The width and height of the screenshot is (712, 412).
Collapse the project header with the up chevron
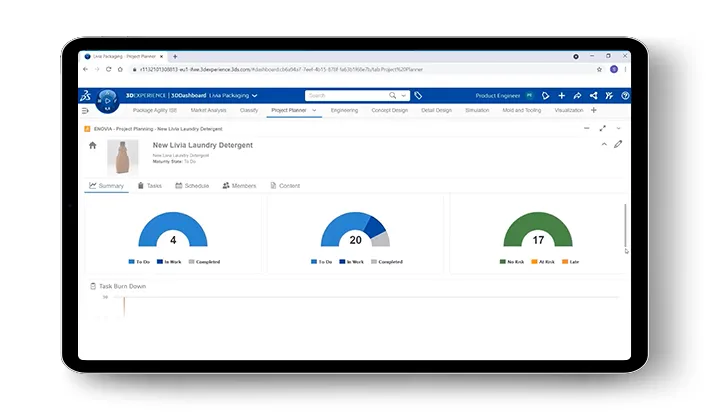point(604,144)
